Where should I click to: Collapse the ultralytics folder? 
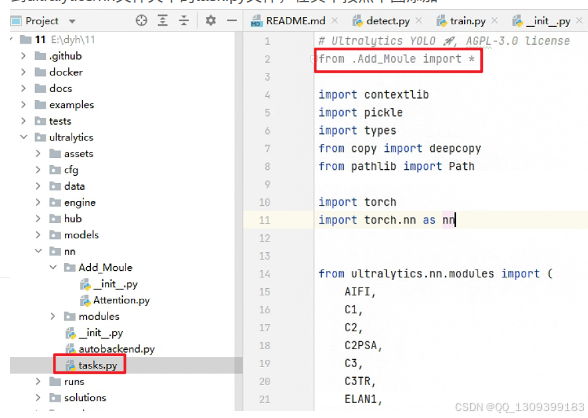coord(24,137)
